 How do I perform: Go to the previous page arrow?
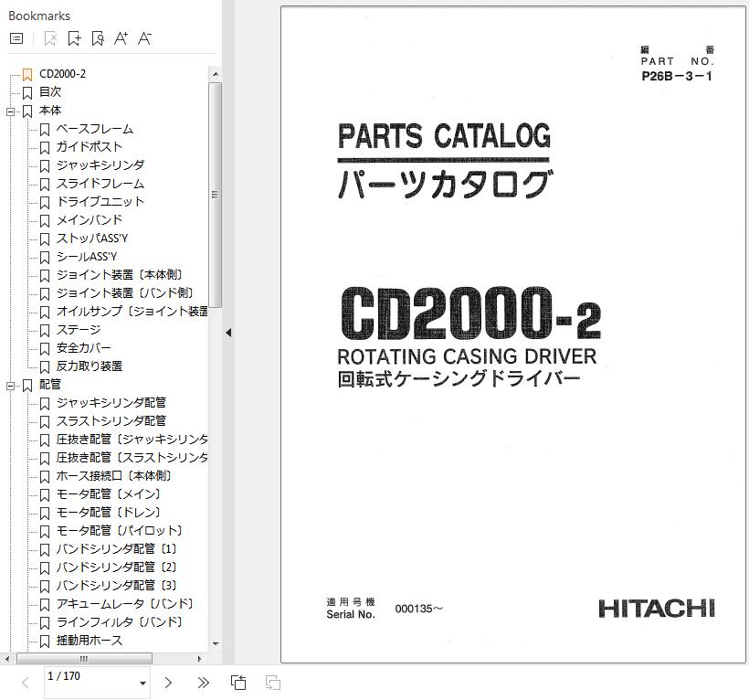click(x=26, y=683)
